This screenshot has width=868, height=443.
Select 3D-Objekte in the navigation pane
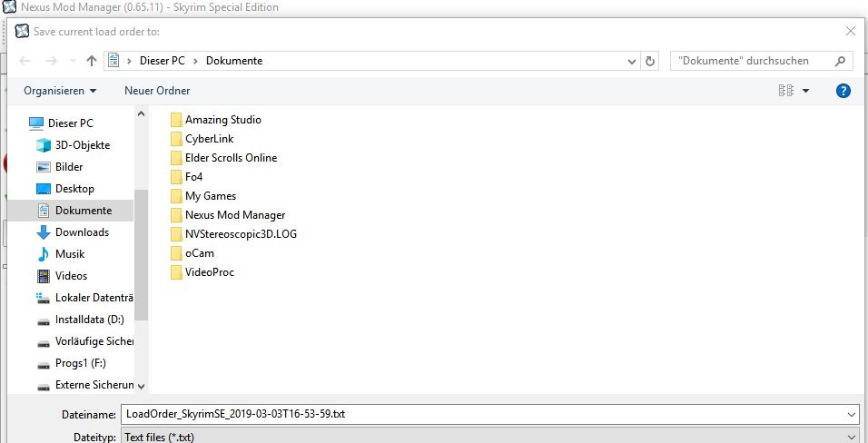82,145
